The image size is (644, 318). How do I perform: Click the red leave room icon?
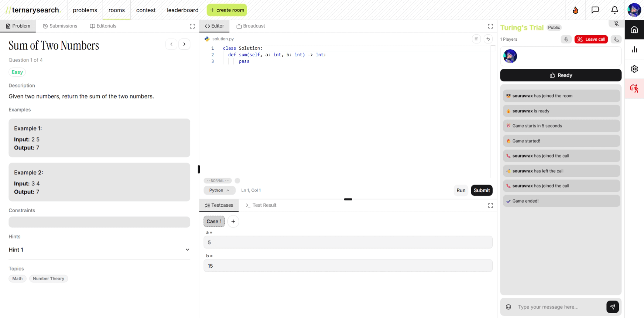tap(634, 88)
